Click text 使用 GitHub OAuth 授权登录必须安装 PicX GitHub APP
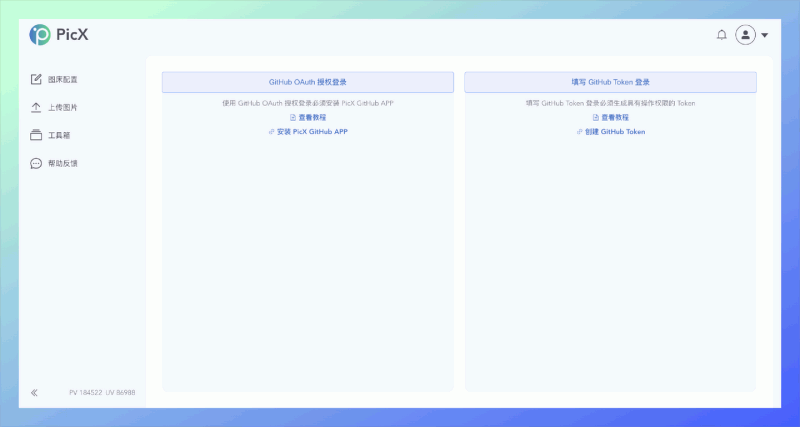 [308, 103]
